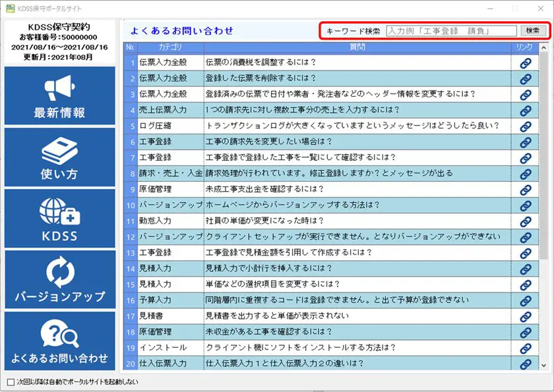
Task: Open the バージョンアップ refresh section
Action: tap(61, 280)
